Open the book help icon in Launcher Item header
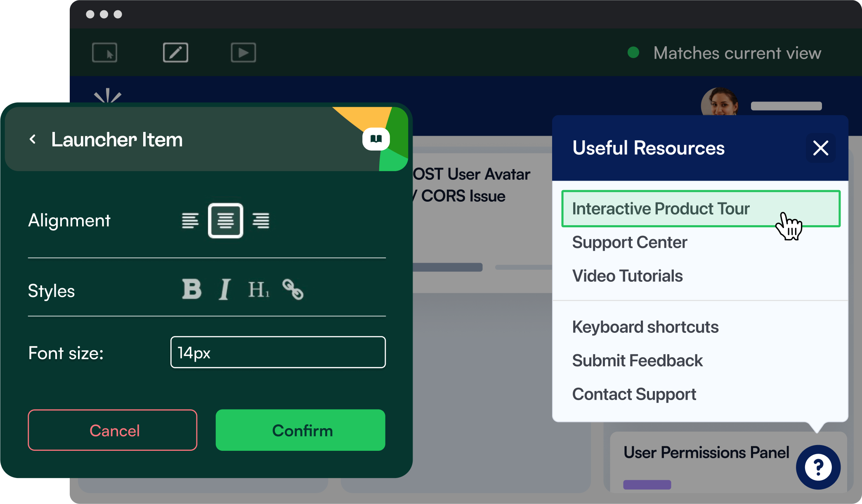The height and width of the screenshot is (504, 862). (x=376, y=139)
